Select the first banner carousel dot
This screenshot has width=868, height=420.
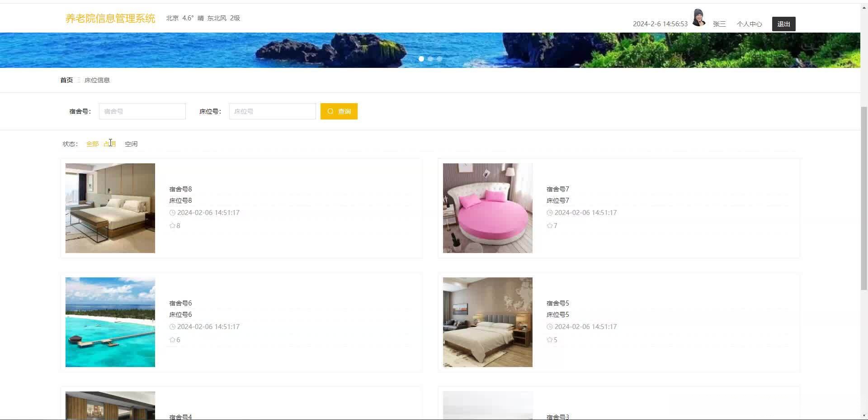421,59
